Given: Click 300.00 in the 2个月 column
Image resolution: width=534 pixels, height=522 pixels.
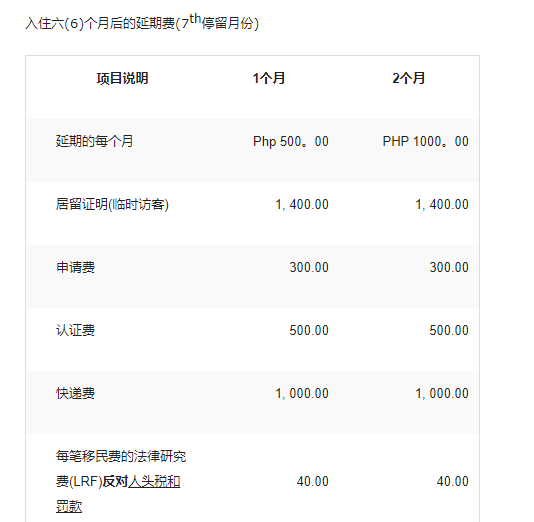Looking at the screenshot, I should tap(449, 267).
